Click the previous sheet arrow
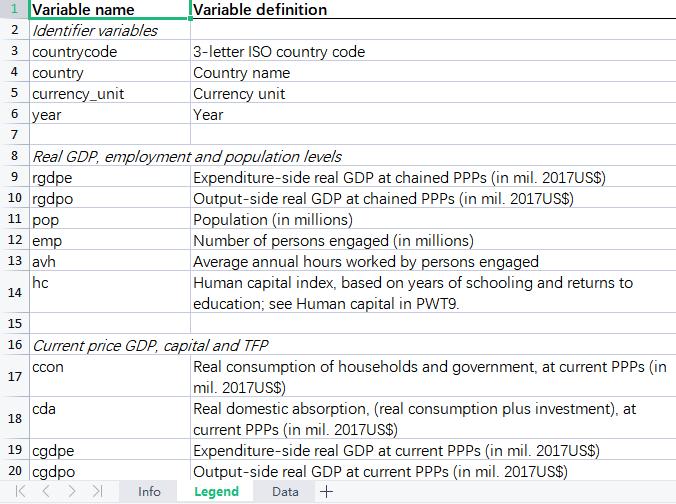The image size is (676, 504). click(x=46, y=491)
